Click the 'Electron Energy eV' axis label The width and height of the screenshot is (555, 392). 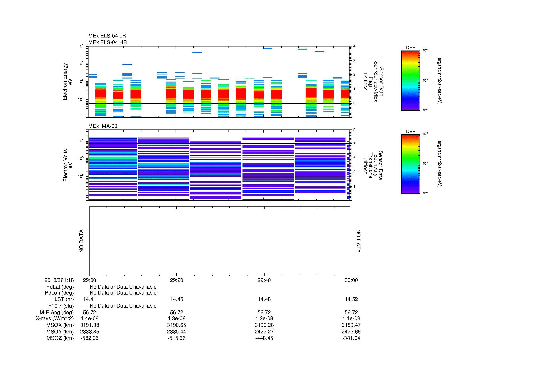[67, 82]
